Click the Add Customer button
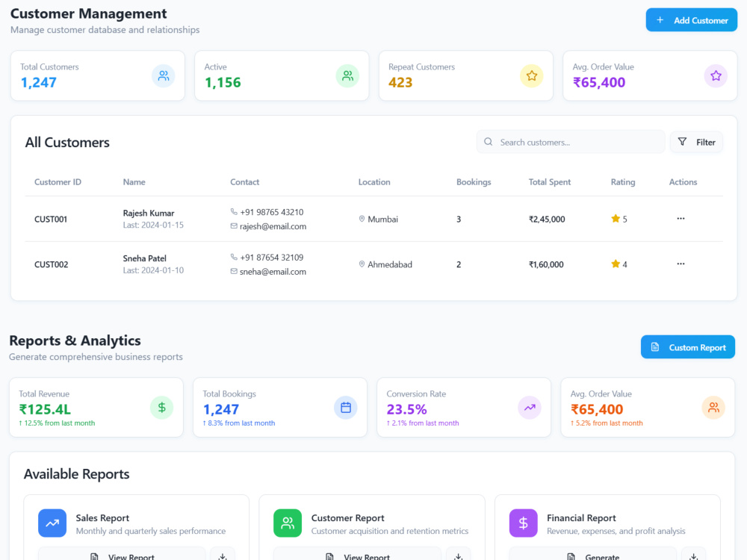The image size is (747, 560). (691, 20)
